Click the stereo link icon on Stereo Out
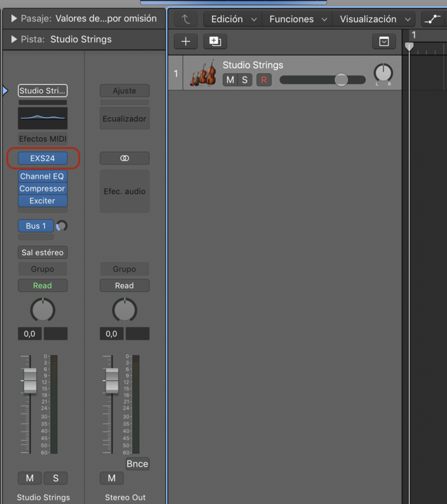Image resolution: width=447 pixels, height=504 pixels. 125,158
